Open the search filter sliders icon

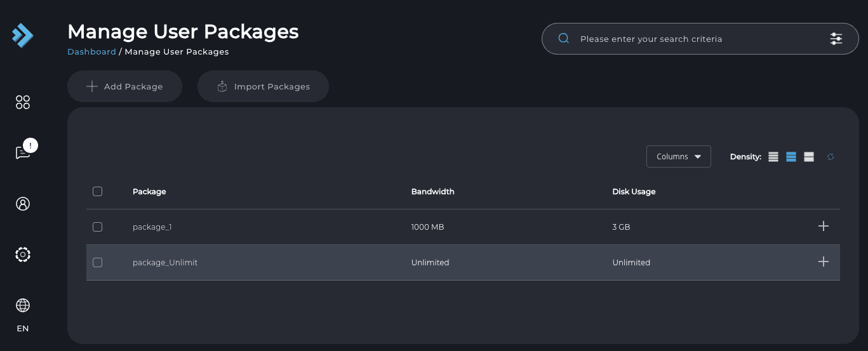836,39
